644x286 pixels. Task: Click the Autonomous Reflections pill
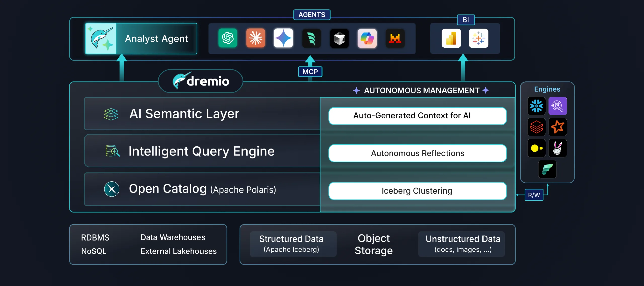point(417,153)
